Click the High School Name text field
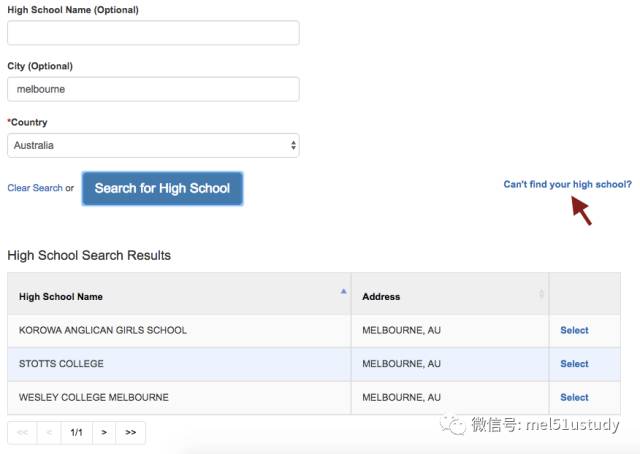This screenshot has width=640, height=454. pos(153,33)
